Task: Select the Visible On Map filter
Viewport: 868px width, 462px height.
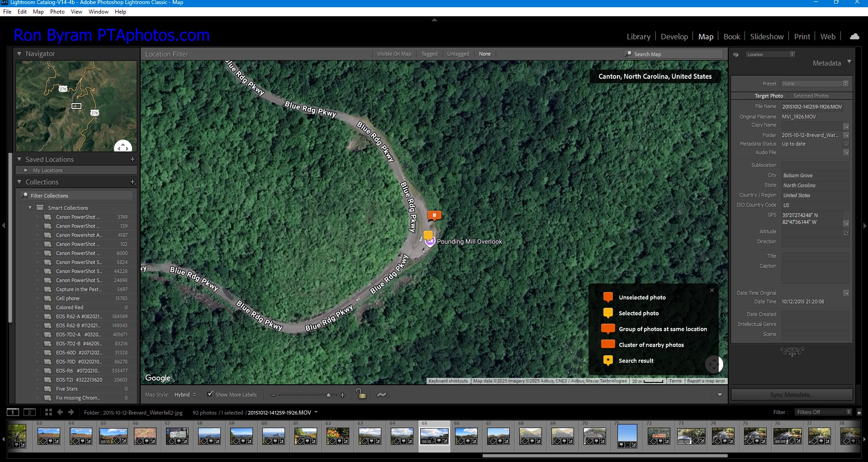Action: pyautogui.click(x=394, y=54)
